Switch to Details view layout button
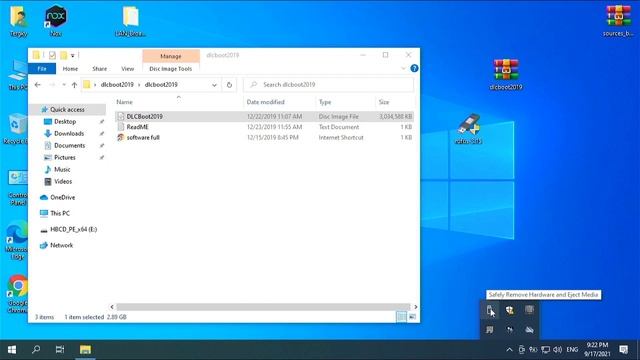Viewport: 640px width, 360px height. point(401,317)
